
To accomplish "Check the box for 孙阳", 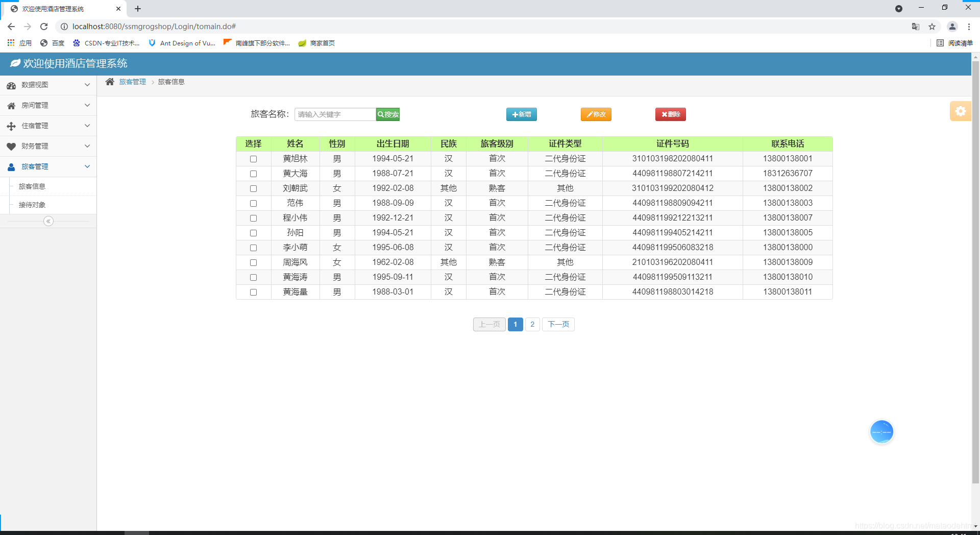I will tap(253, 233).
